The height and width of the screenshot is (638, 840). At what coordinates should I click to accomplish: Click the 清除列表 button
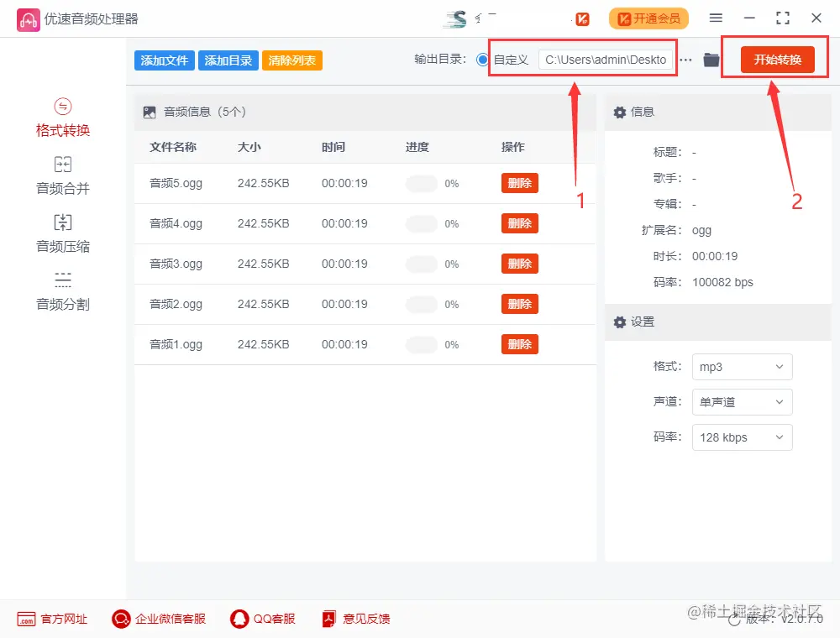click(x=292, y=60)
